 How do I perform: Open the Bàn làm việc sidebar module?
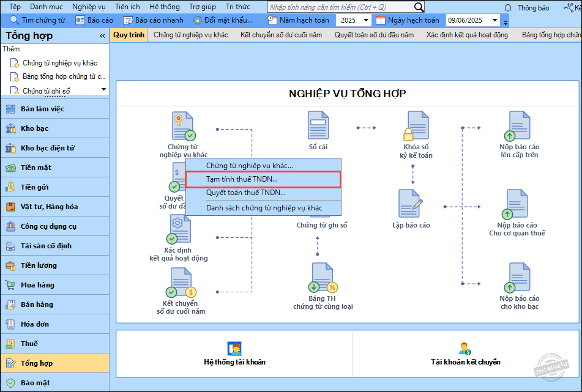[55, 109]
